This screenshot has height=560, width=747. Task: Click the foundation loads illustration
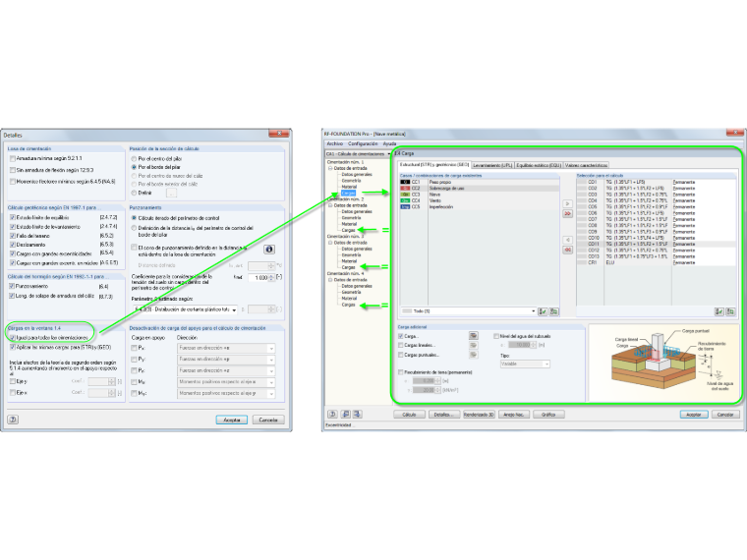tap(663, 362)
